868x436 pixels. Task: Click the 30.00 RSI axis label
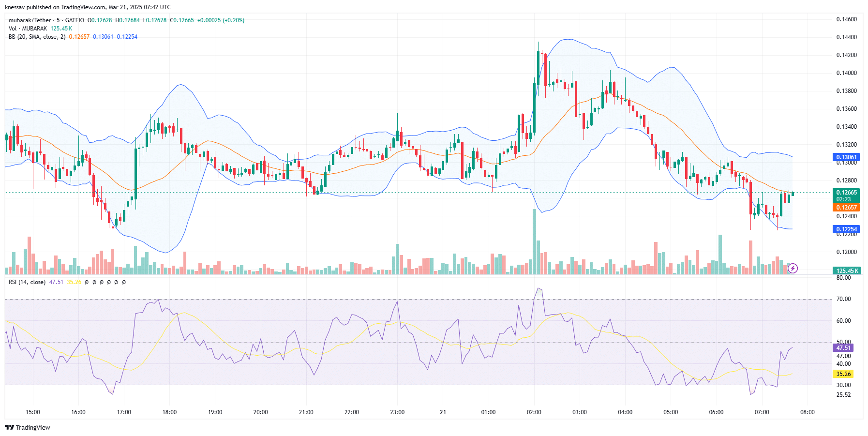tap(843, 385)
